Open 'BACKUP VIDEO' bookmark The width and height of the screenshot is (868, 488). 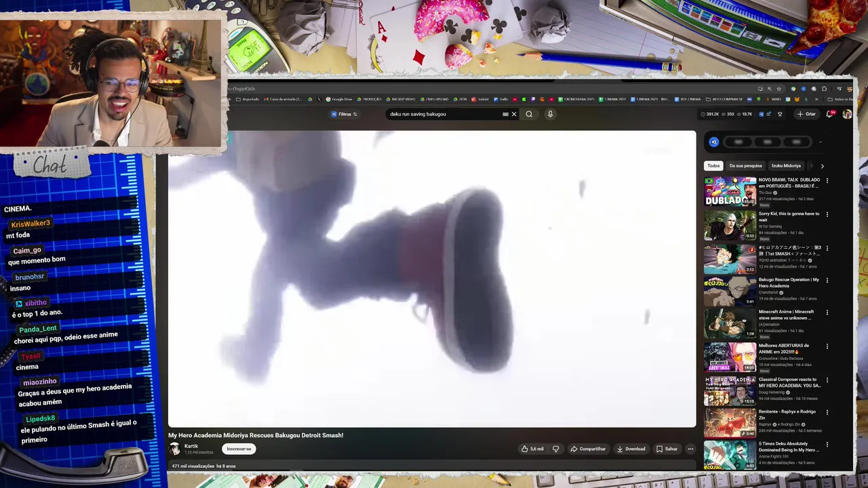tap(400, 99)
